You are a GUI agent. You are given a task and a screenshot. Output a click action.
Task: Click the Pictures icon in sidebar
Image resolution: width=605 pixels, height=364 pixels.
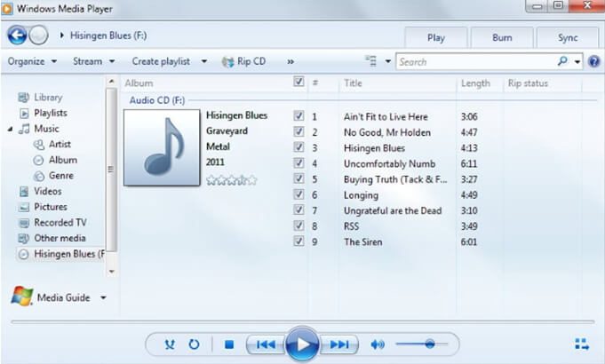pos(24,207)
